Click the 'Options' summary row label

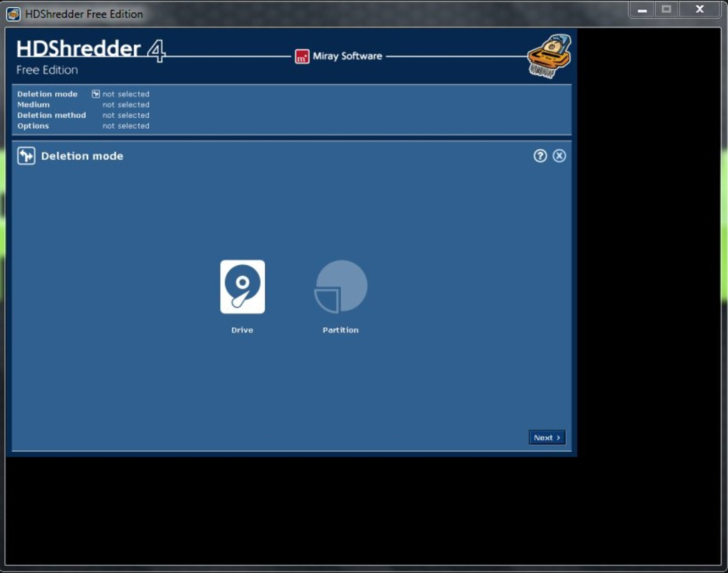(x=33, y=126)
